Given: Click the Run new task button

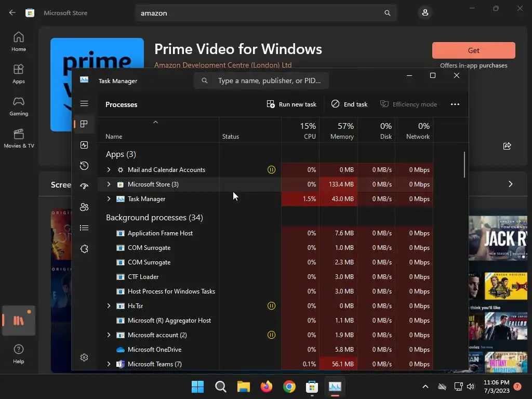Looking at the screenshot, I should click(291, 104).
